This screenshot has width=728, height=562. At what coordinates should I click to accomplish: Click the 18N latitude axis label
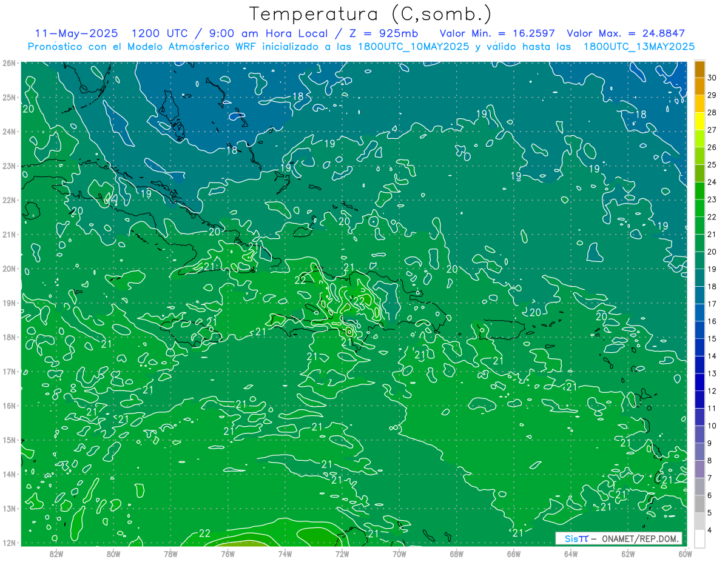[8, 337]
